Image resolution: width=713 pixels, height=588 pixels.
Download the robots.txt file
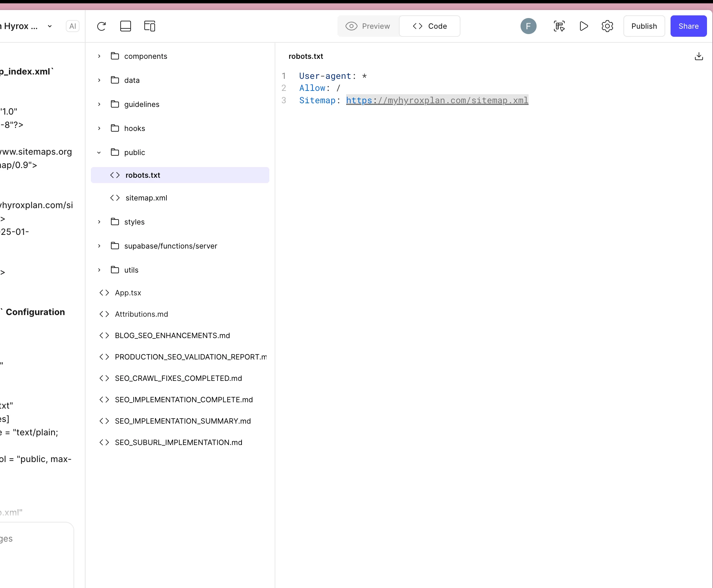(x=698, y=56)
